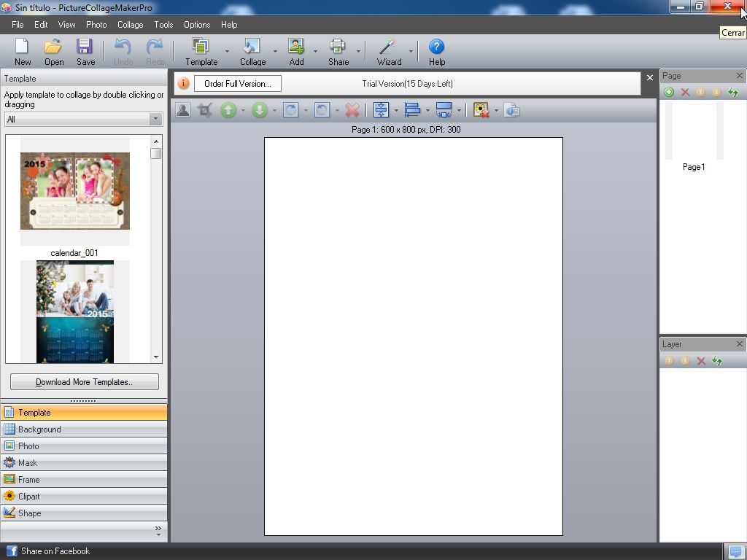Image resolution: width=747 pixels, height=560 pixels.
Task: Open the template category All dropdown
Action: coord(83,119)
